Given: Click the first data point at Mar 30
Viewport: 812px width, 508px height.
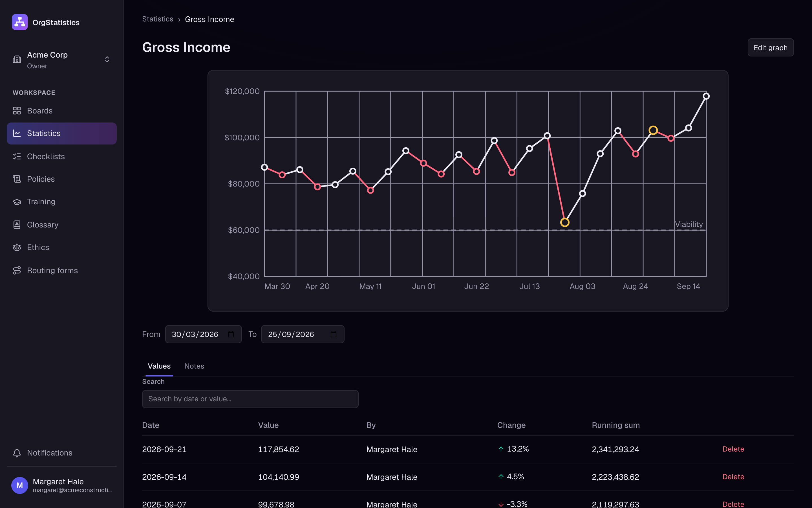Looking at the screenshot, I should [x=264, y=167].
